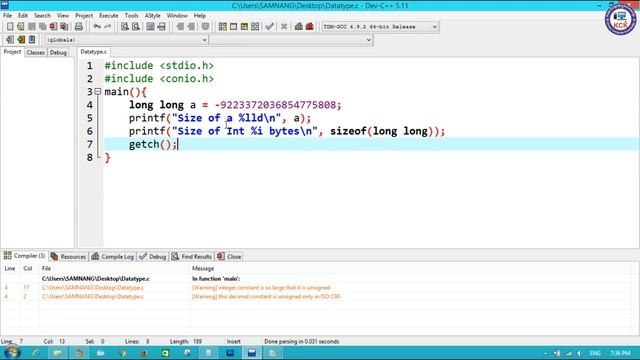Image resolution: width=640 pixels, height=360 pixels.
Task: Click the Rebuild All toolbar icon
Action: (255, 27)
